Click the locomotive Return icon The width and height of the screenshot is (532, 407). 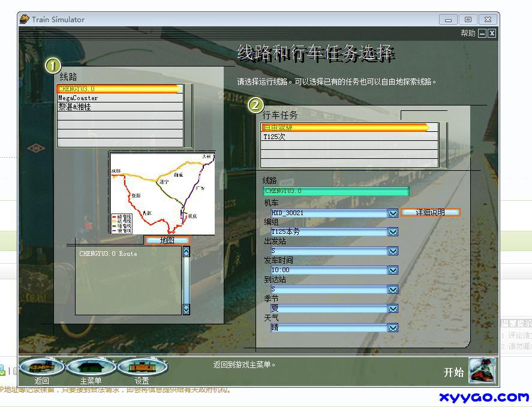pyautogui.click(x=41, y=366)
